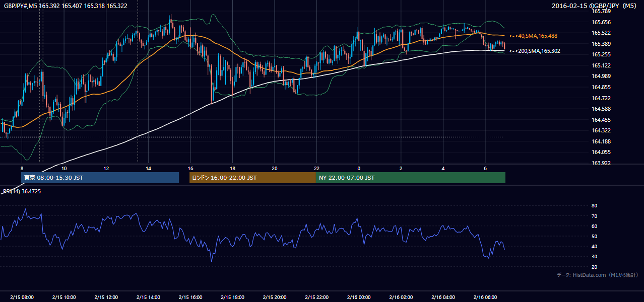644x302 pixels.
Task: Click the 164.322 price axis label
Action: click(601, 130)
